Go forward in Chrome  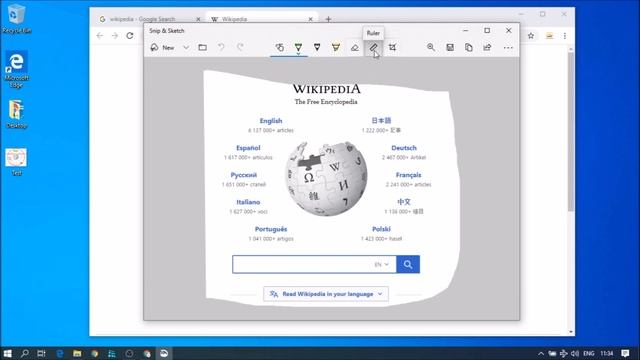pyautogui.click(x=115, y=36)
